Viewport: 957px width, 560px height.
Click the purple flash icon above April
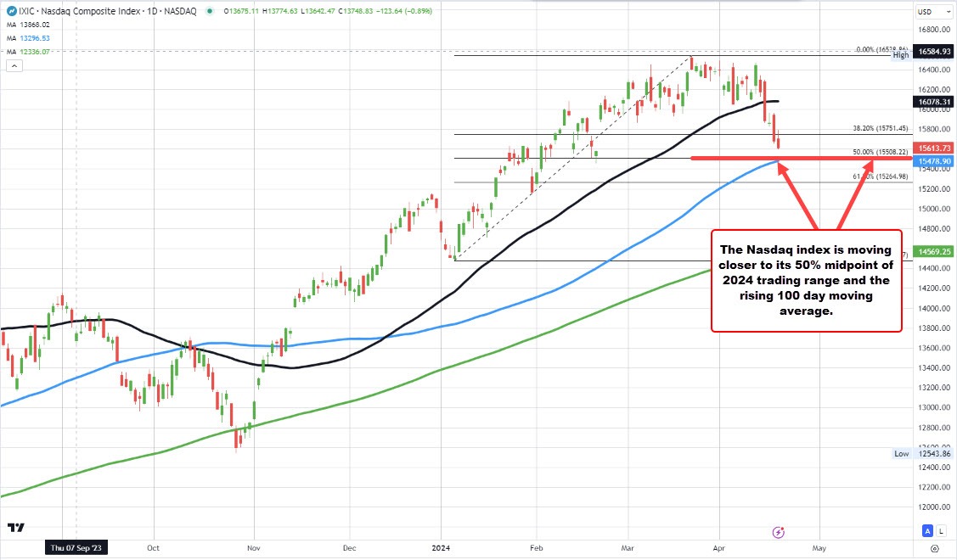778,532
